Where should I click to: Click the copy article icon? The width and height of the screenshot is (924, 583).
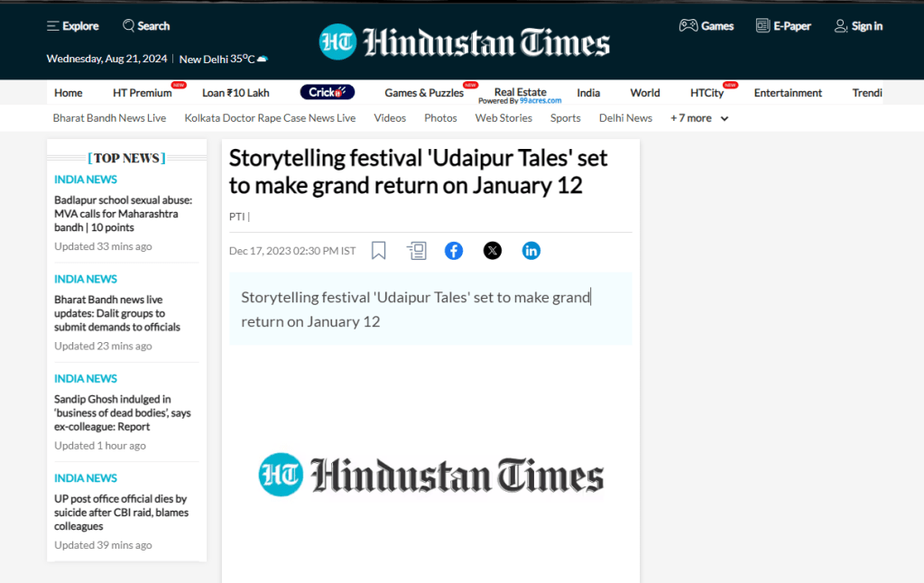(x=416, y=251)
